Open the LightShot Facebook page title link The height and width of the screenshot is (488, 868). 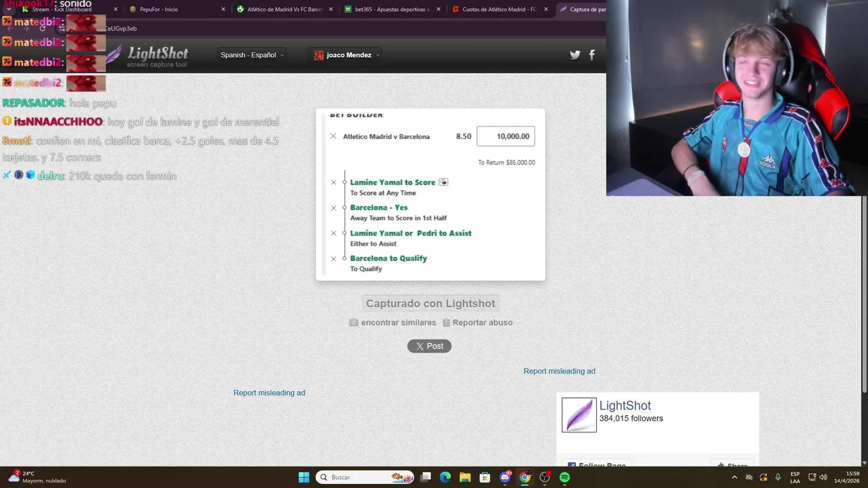click(x=625, y=405)
